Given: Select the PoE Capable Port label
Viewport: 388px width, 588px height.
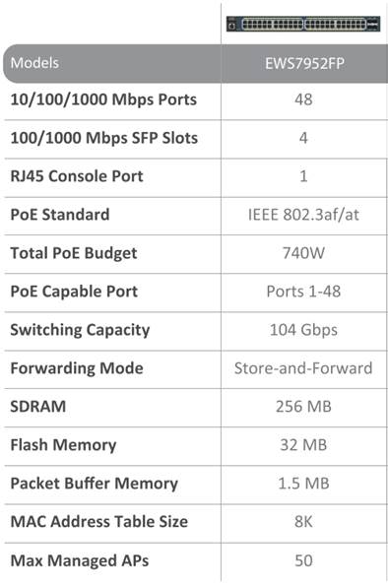Looking at the screenshot, I should pos(74,292).
